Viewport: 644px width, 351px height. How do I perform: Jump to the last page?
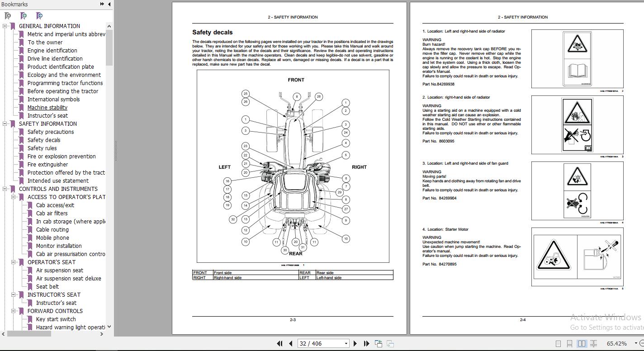(366, 343)
